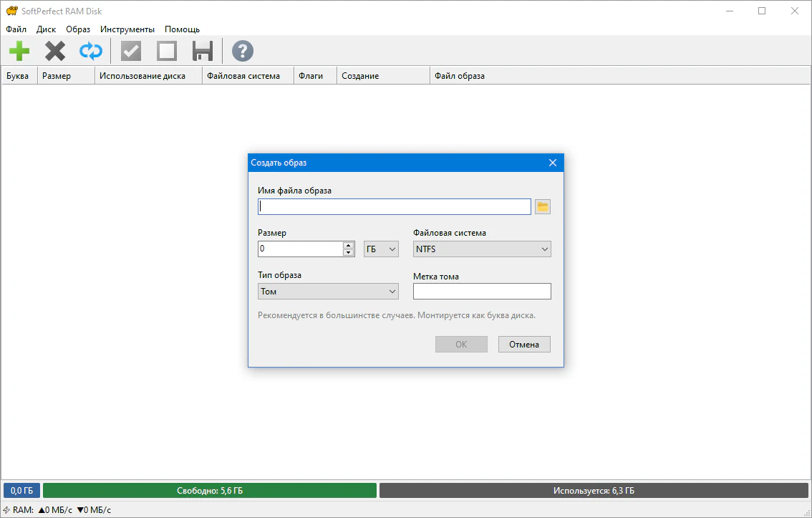Expand the ГБ size unit dropdown
Image resolution: width=812 pixels, height=518 pixels.
pyautogui.click(x=381, y=249)
